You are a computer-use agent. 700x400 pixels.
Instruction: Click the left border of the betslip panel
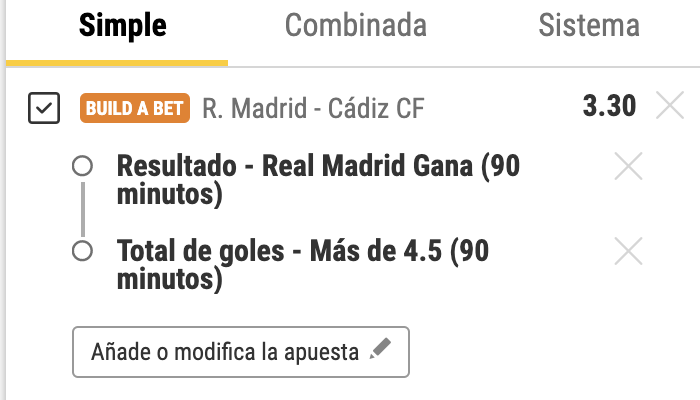click(5, 200)
